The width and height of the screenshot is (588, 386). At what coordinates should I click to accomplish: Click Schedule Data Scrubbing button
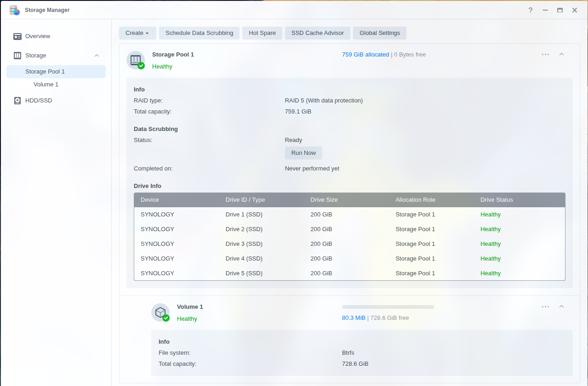point(199,33)
